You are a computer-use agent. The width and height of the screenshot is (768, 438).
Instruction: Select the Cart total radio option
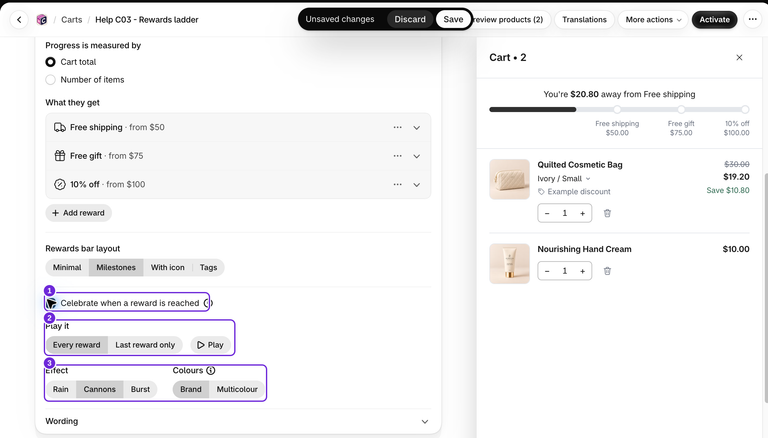[50, 62]
